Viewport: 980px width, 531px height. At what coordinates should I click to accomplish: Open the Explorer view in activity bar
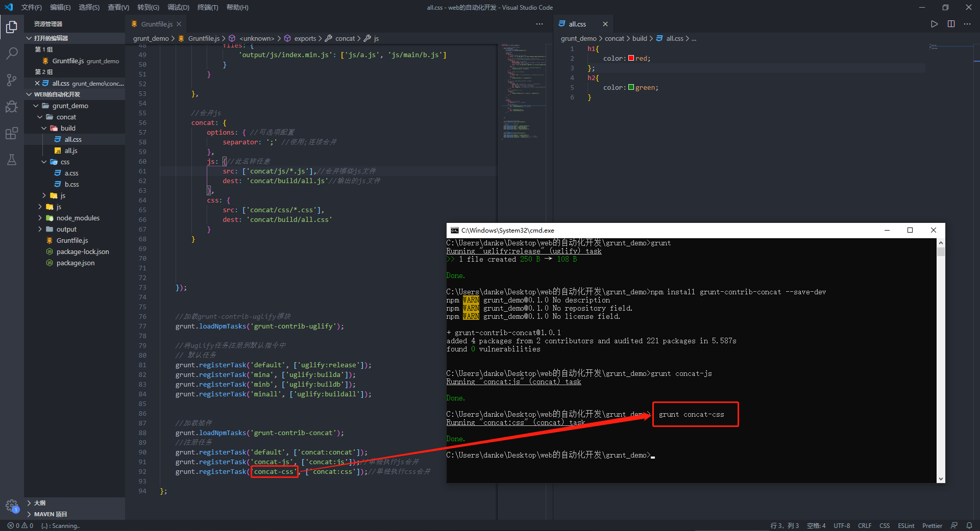coord(12,27)
